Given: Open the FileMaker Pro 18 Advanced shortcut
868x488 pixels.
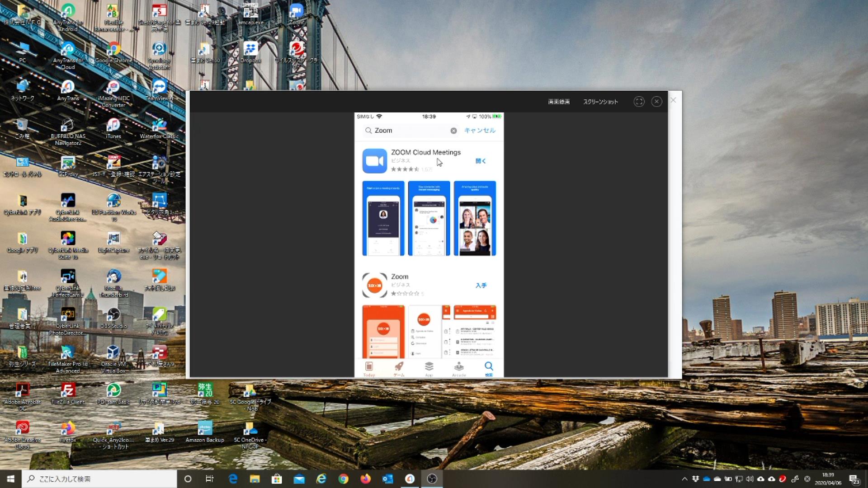Looking at the screenshot, I should point(68,359).
